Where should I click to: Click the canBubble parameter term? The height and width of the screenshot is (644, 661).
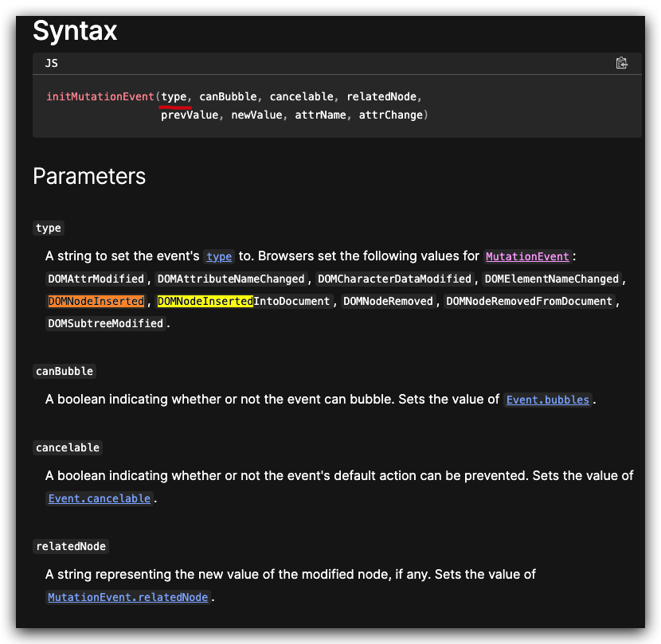pyautogui.click(x=65, y=371)
